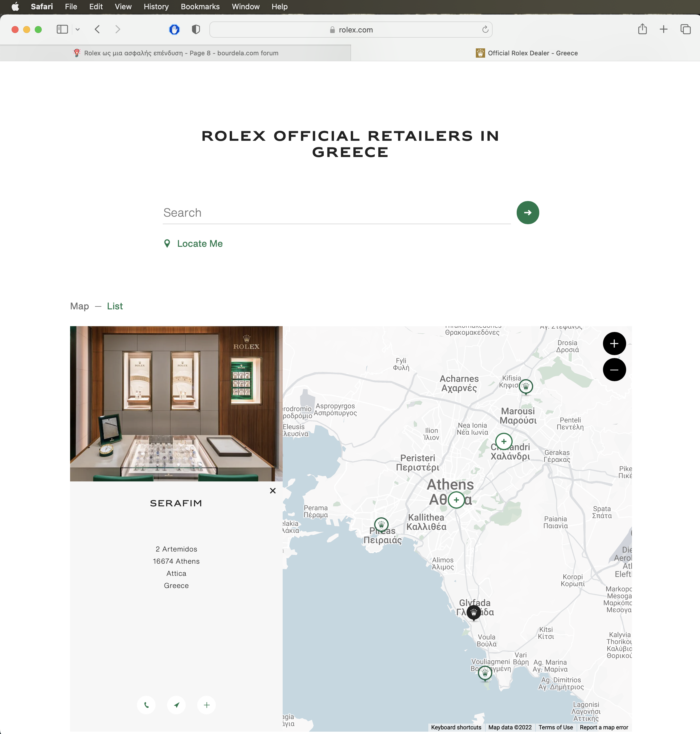Click the Peristeri label on the map
The image size is (700, 734).
418,463
